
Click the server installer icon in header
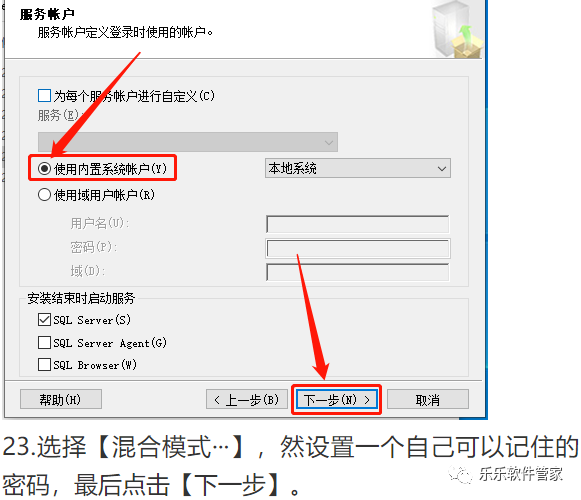[x=458, y=29]
